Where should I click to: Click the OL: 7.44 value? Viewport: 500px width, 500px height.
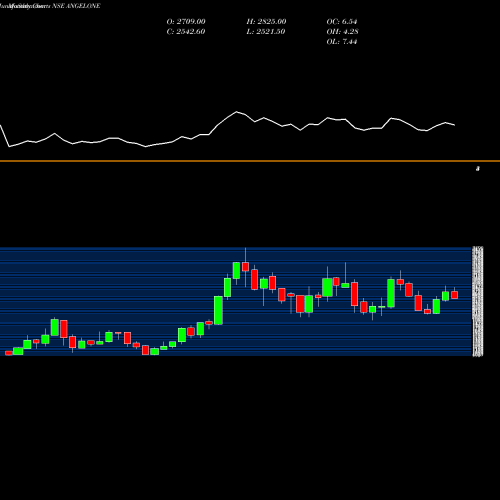(342, 41)
